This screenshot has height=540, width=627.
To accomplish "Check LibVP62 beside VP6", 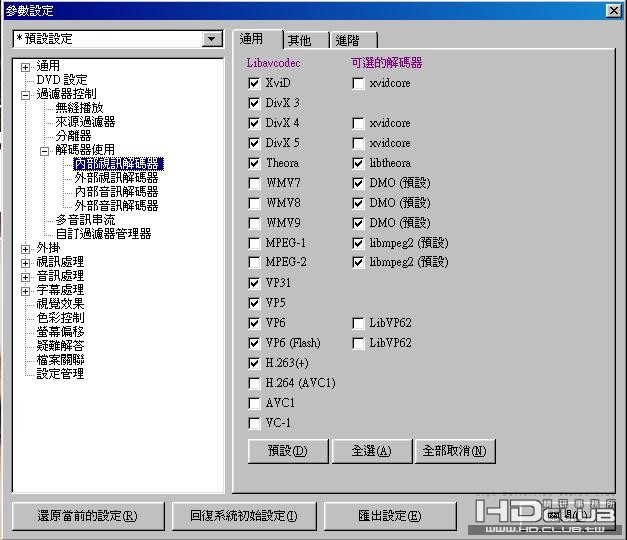I will [358, 323].
